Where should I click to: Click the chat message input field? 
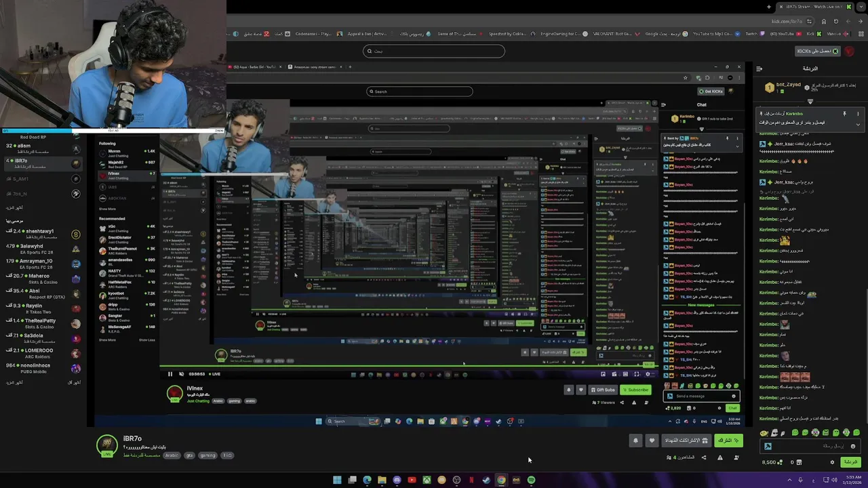point(810,446)
